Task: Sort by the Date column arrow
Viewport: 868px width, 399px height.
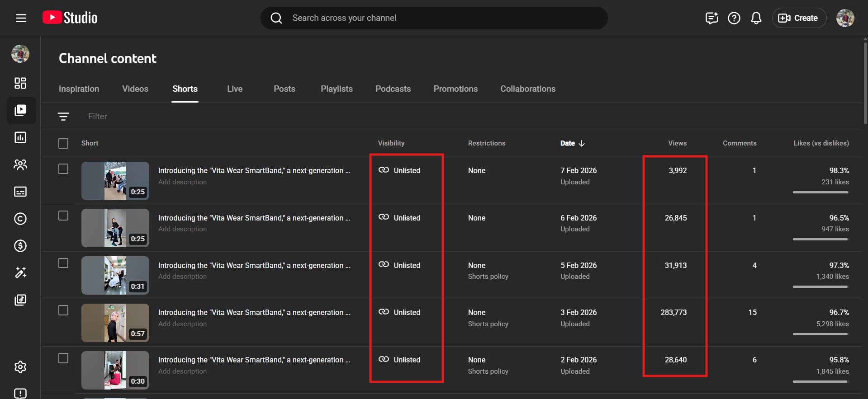Action: pos(582,143)
